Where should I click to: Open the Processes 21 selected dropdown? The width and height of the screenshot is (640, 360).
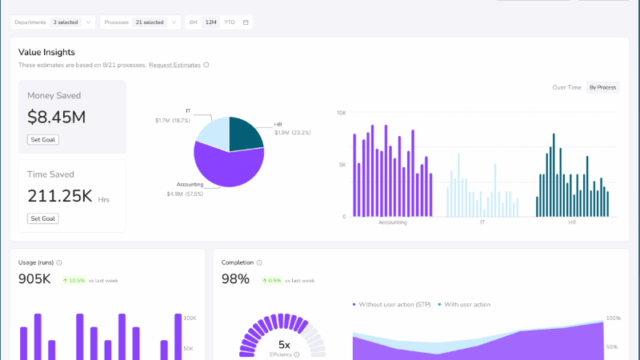point(140,22)
